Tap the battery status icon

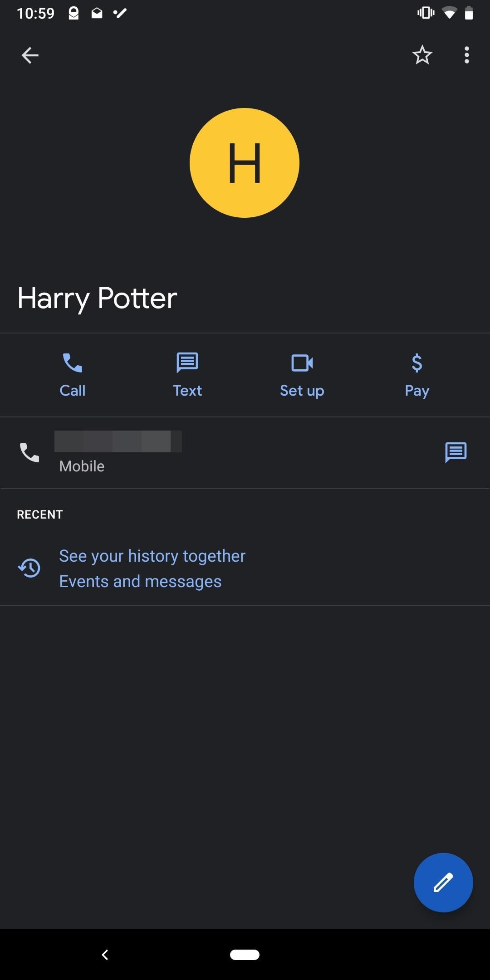(469, 13)
